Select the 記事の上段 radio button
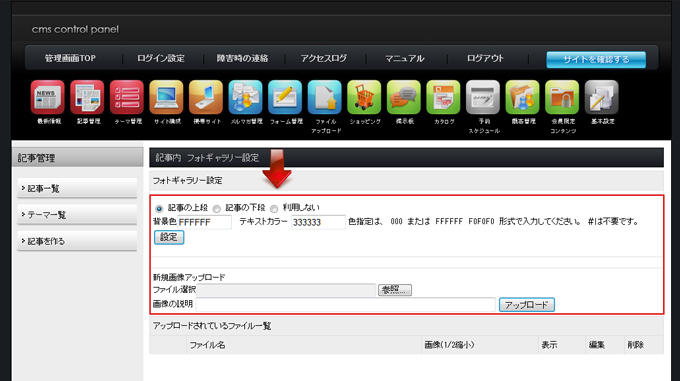Image resolution: width=680 pixels, height=381 pixels. (159, 209)
